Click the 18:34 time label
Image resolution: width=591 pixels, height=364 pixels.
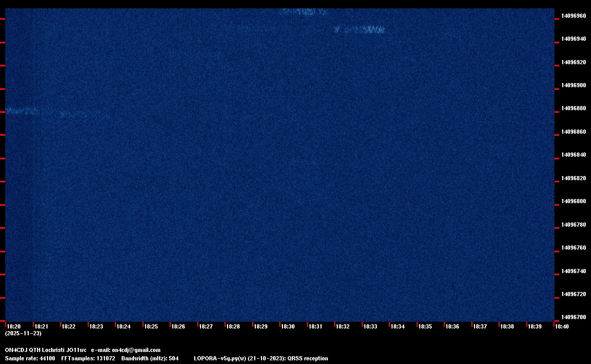pos(398,326)
